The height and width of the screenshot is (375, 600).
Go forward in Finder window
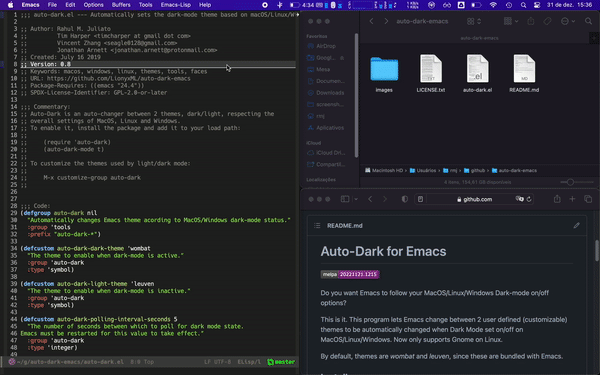point(386,21)
